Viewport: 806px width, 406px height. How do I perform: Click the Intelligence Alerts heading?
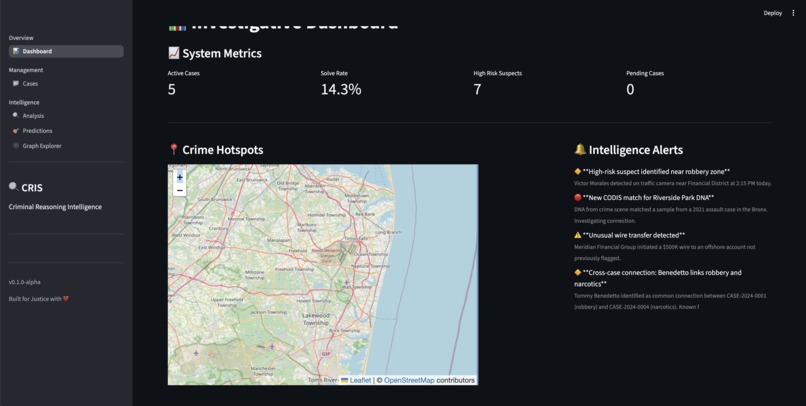click(636, 150)
